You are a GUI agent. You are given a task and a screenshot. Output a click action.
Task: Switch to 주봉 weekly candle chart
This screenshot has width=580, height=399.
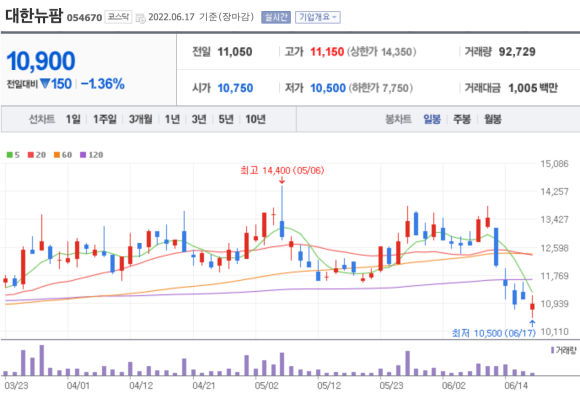tap(462, 119)
